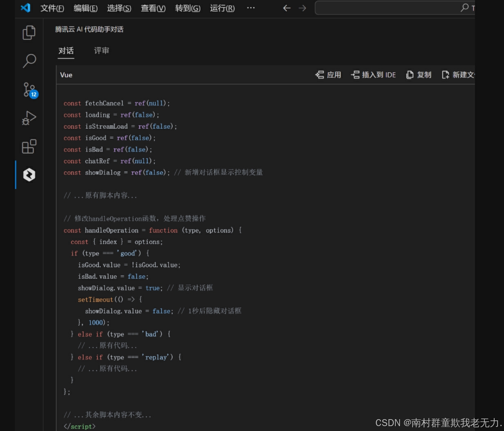Viewport: 504px width, 431px height.
Task: Click line 'const isStreamLoad = ref(false);'
Action: coord(120,126)
